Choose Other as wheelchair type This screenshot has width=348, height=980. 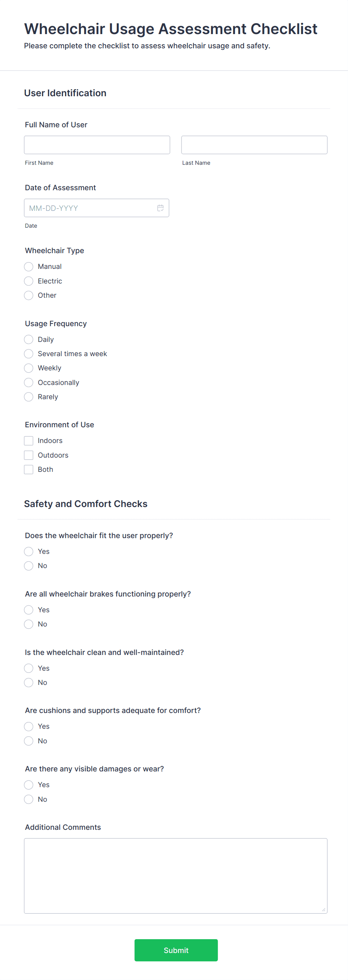(x=28, y=295)
